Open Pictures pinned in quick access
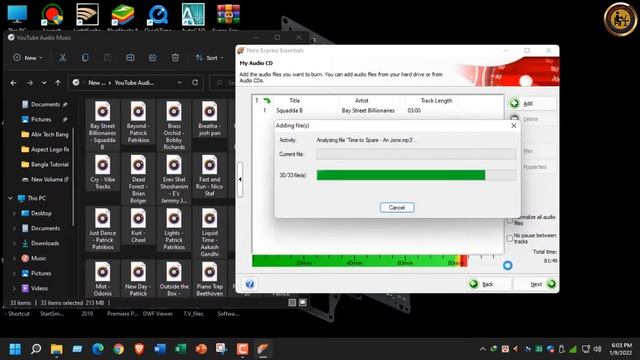The height and width of the screenshot is (360, 640). tap(41, 120)
